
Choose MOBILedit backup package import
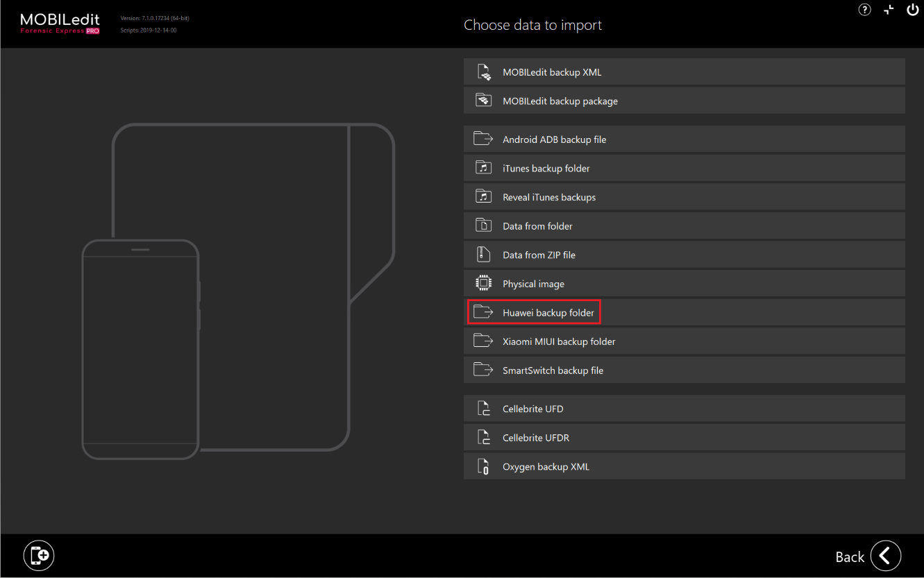click(x=684, y=101)
